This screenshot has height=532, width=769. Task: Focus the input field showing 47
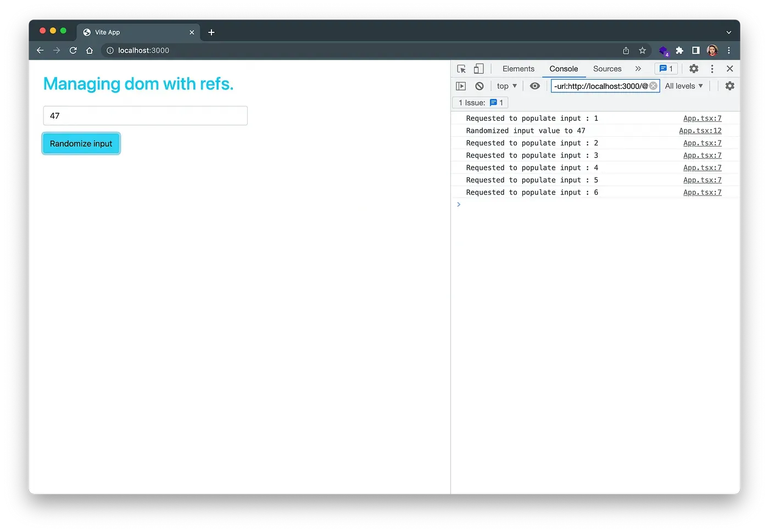tap(145, 116)
